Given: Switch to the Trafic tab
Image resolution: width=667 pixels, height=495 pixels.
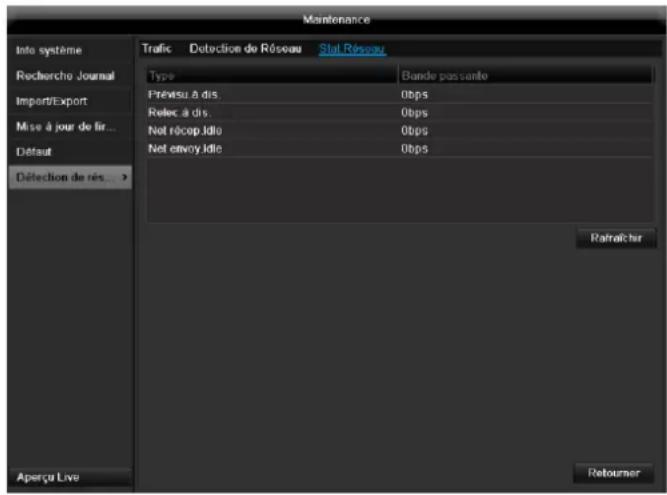Looking at the screenshot, I should (156, 48).
